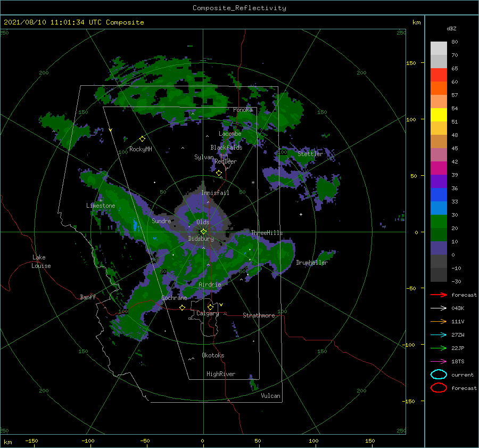Viewport: 479px width, 448px height.
Task: Click the Drumheller label
Action: click(312, 263)
